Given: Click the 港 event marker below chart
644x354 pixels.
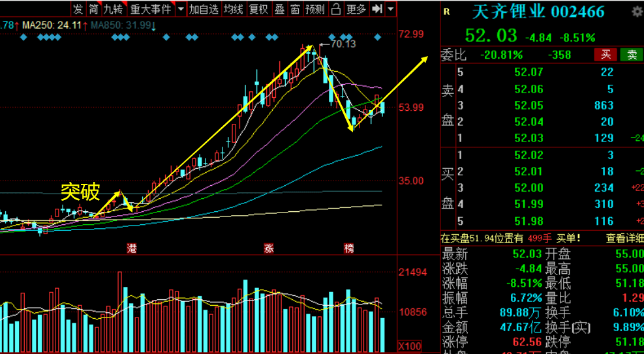Looking at the screenshot, I should point(131,248).
